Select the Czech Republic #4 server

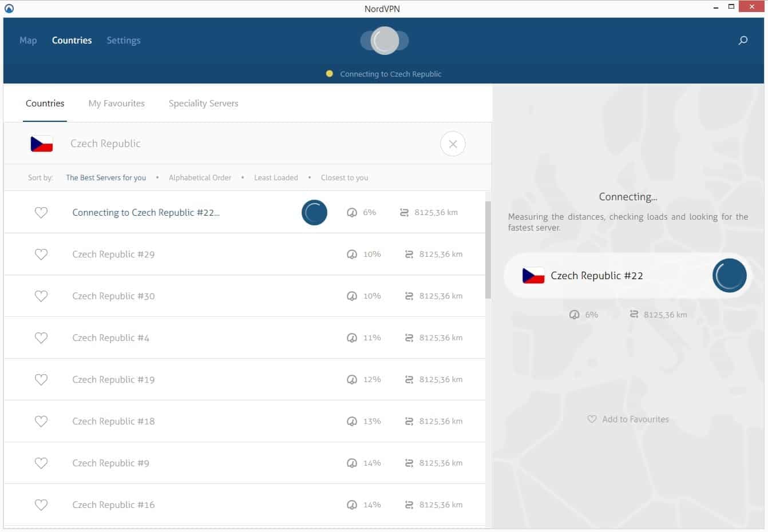point(244,338)
